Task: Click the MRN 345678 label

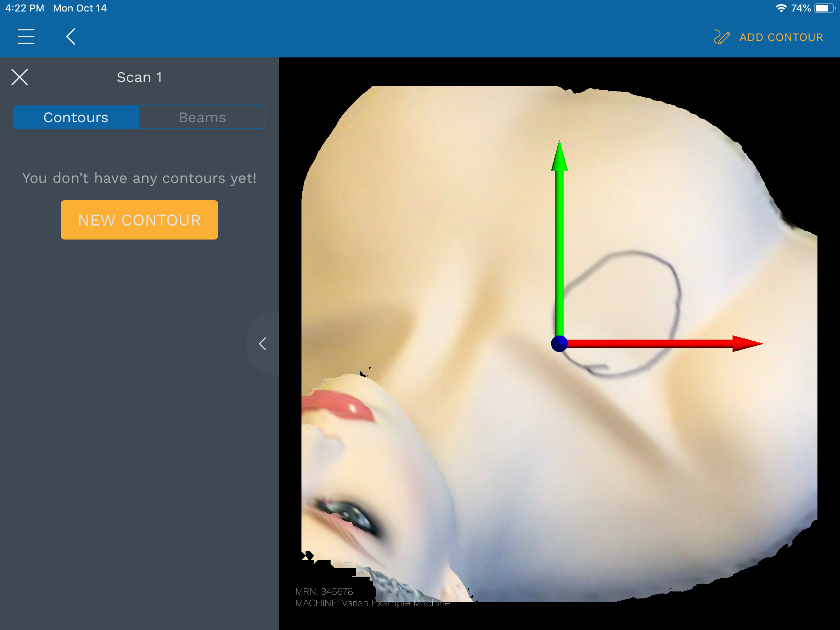Action: click(324, 591)
